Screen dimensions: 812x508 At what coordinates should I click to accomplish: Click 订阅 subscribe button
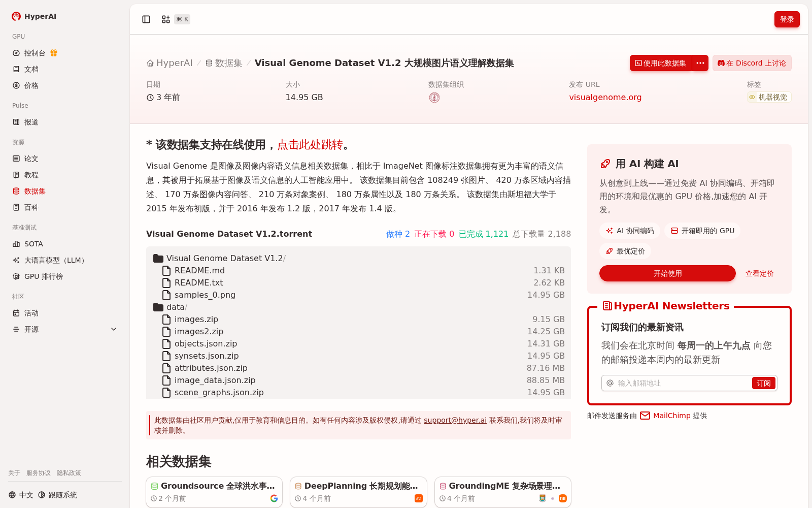(x=763, y=383)
